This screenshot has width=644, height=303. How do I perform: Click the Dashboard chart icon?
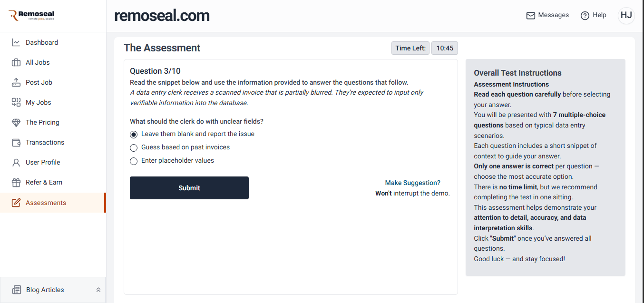click(x=16, y=42)
